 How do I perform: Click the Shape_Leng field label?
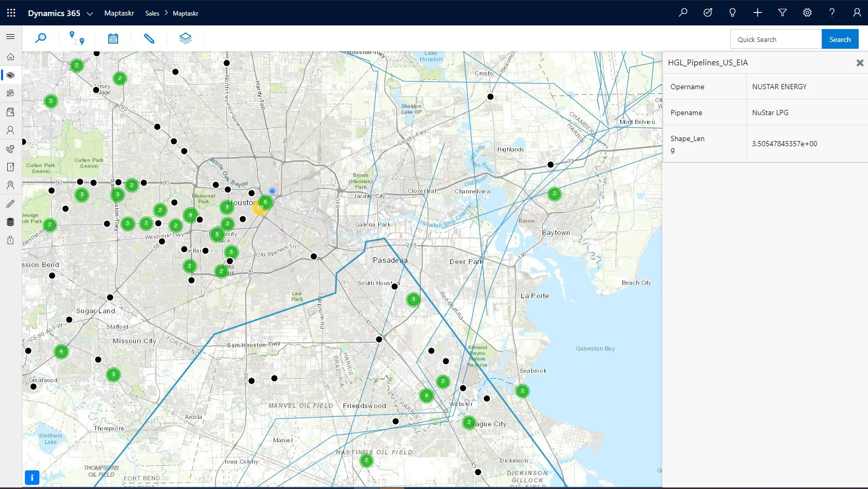pos(687,144)
